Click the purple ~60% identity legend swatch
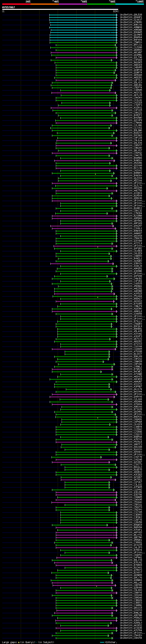 click(73, 4)
